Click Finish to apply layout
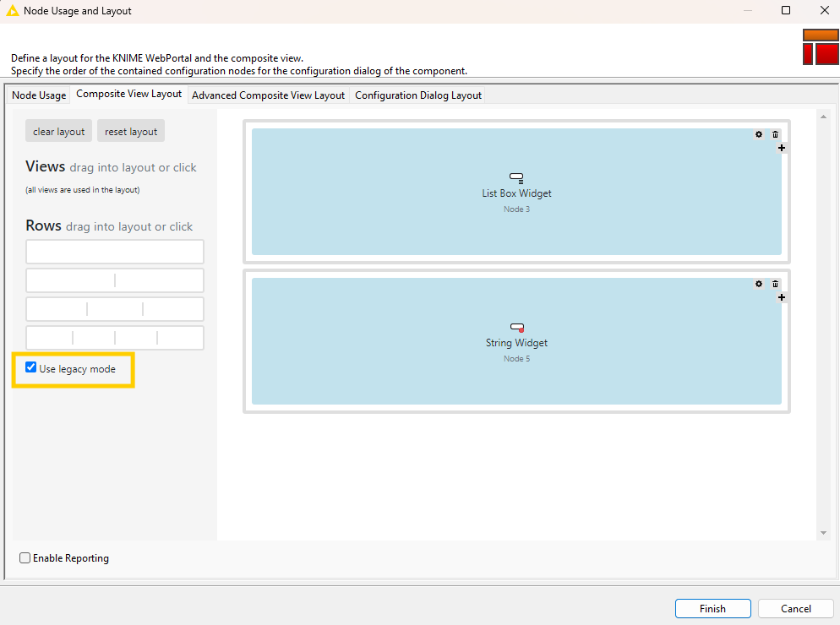Viewport: 840px width, 625px height. pyautogui.click(x=712, y=608)
